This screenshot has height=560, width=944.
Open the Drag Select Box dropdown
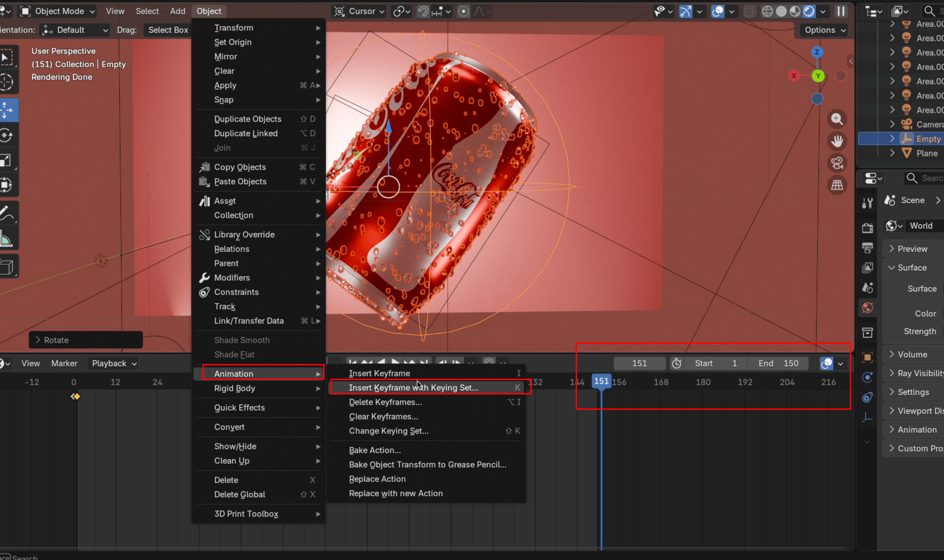click(x=168, y=30)
